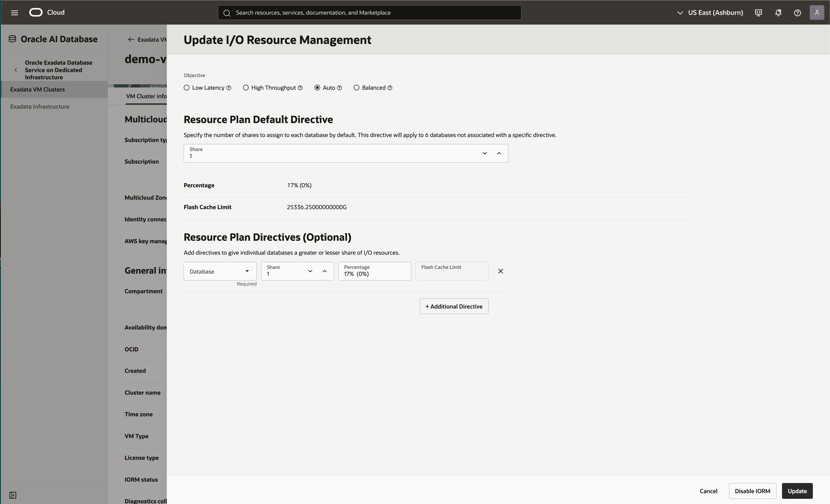The image size is (830, 504).
Task: Open Exadata VM Clusters in sidebar
Action: tap(54, 89)
